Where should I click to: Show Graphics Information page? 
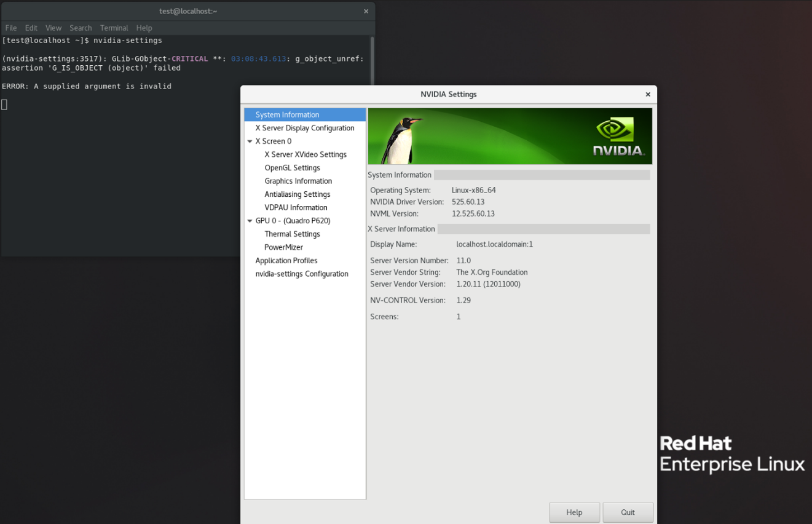[298, 181]
